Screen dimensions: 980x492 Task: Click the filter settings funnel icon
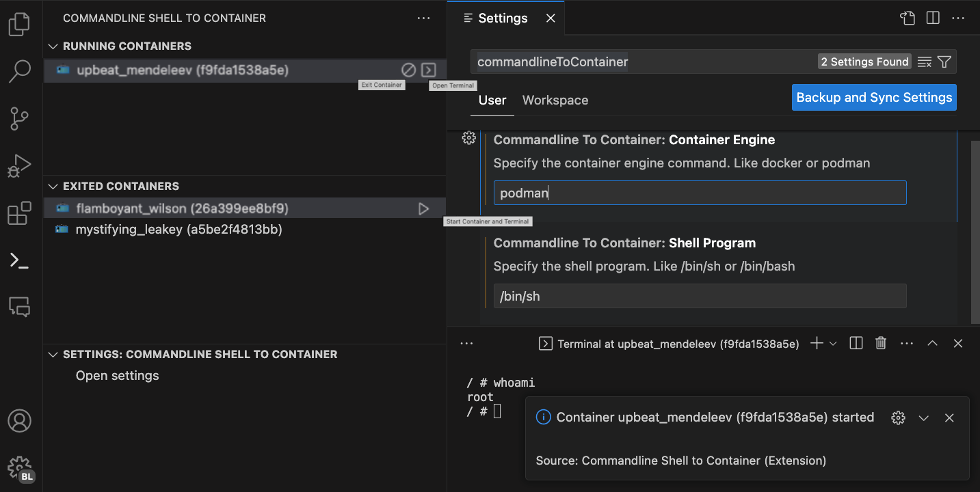pyautogui.click(x=944, y=61)
